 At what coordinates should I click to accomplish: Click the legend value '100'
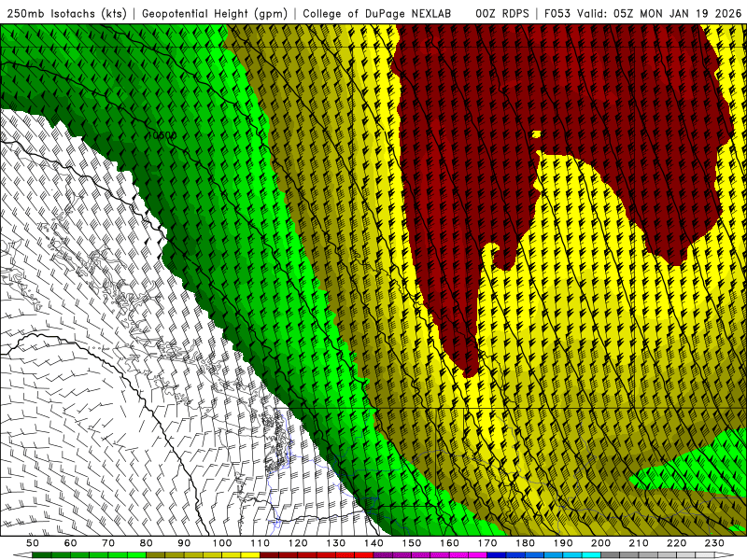(x=222, y=543)
